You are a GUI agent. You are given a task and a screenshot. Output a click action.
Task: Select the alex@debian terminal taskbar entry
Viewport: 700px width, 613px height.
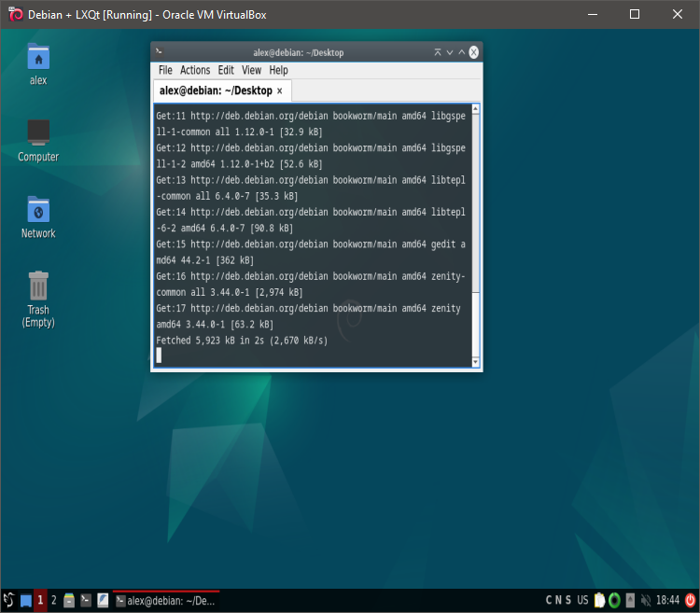point(165,601)
